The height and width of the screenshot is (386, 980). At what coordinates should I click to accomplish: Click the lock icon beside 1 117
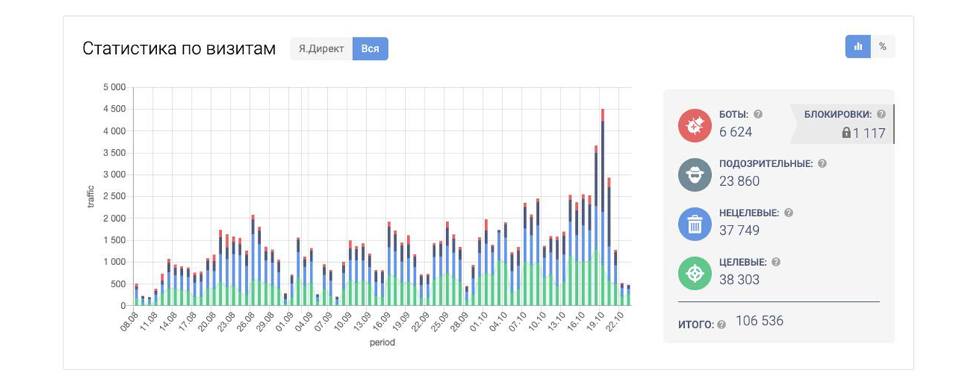846,133
